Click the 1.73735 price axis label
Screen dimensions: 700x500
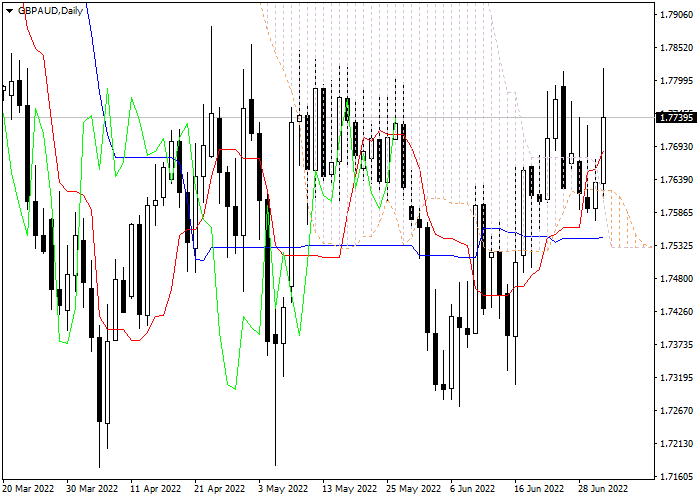coord(677,345)
